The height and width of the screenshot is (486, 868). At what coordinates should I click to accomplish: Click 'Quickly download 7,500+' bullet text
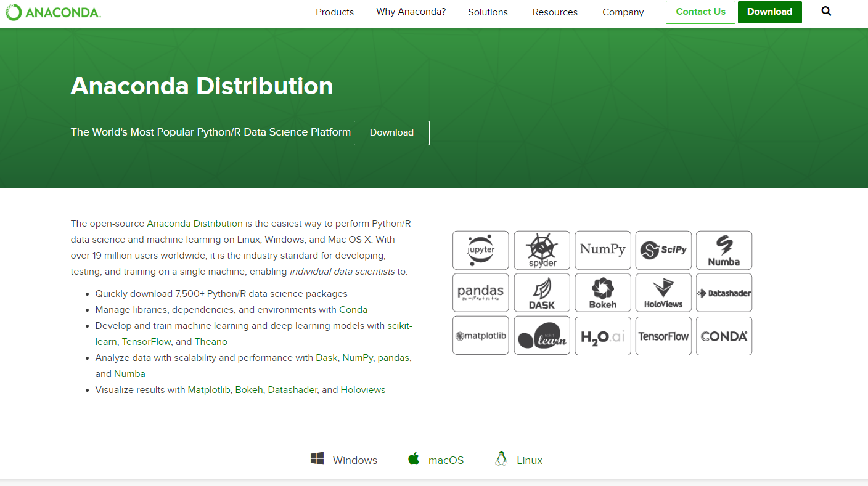[221, 294]
